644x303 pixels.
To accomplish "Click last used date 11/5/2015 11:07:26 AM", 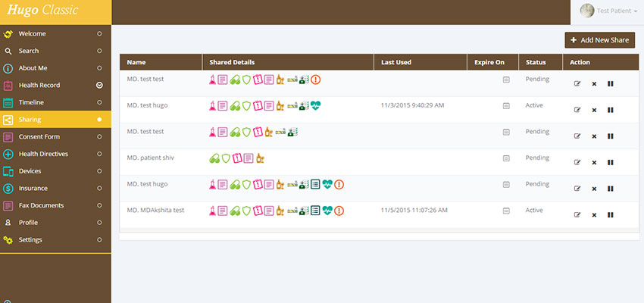I will pyautogui.click(x=414, y=211).
